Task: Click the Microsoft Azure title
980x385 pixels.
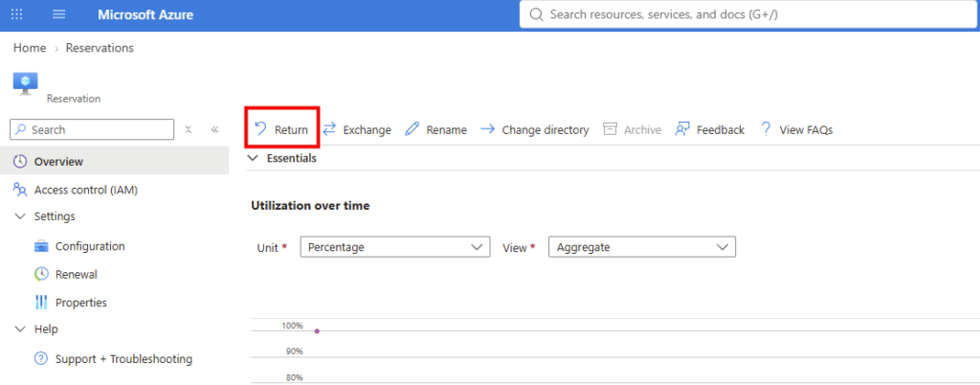Action: click(x=145, y=14)
